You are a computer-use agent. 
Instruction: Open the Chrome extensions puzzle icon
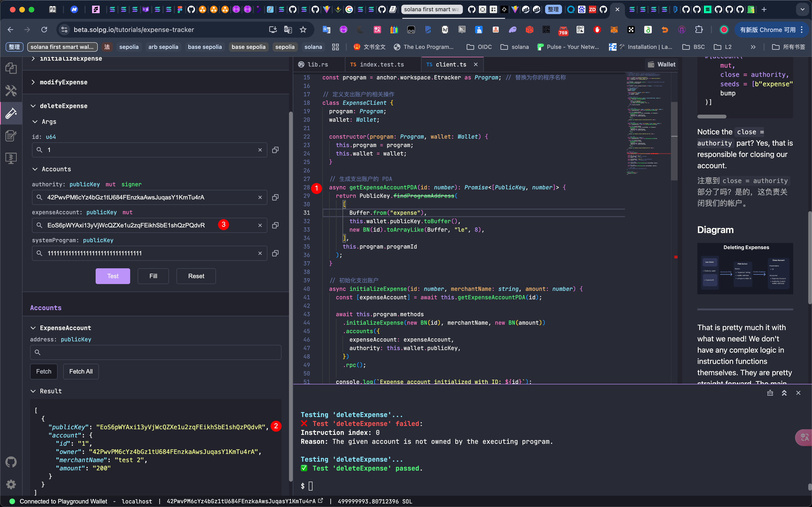[x=699, y=30]
